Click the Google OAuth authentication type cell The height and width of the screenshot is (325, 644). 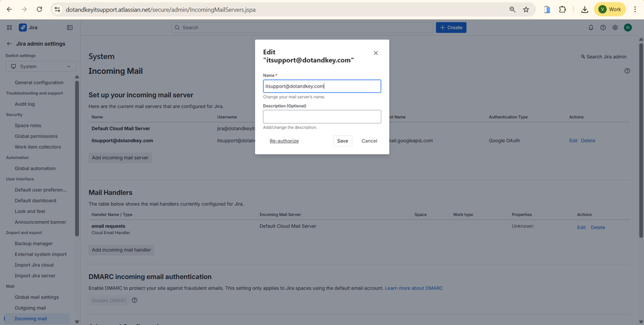pyautogui.click(x=504, y=141)
